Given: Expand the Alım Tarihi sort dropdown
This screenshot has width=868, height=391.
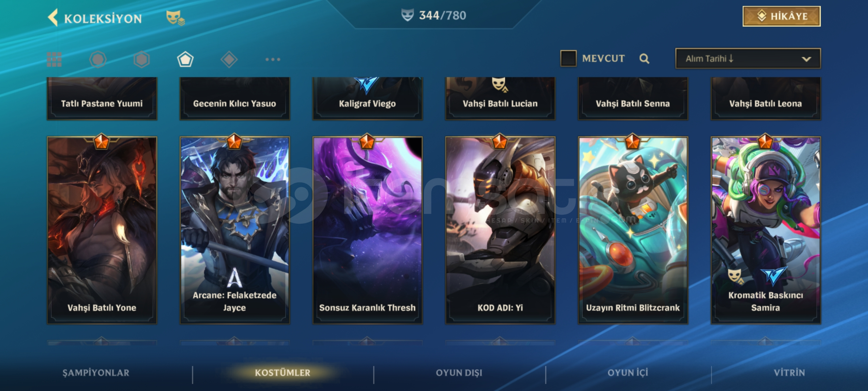Looking at the screenshot, I should (748, 58).
